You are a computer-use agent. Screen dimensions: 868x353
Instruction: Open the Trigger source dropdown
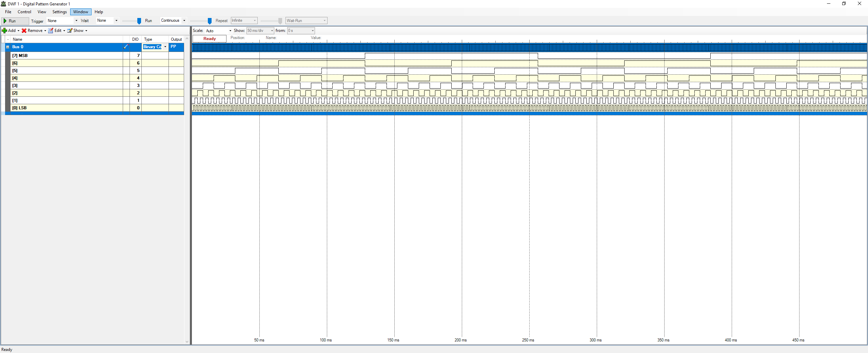click(x=76, y=21)
